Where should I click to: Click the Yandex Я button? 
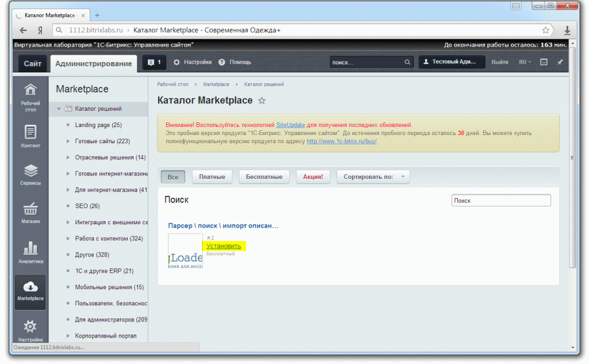40,30
